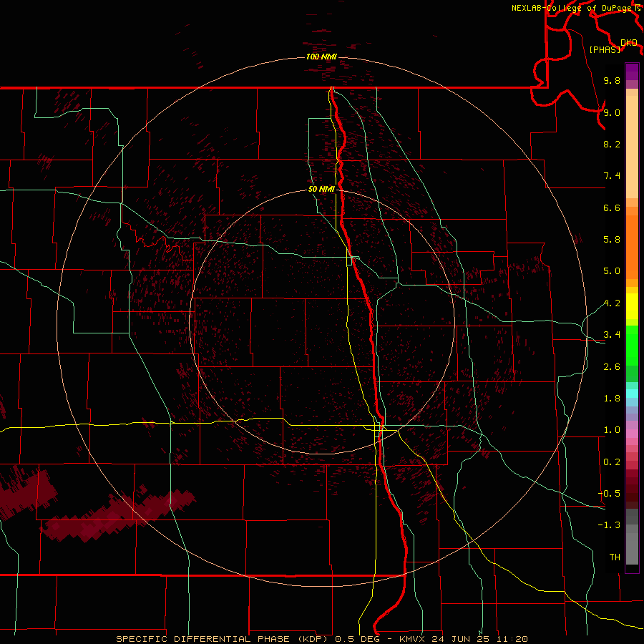Click the 9.8 value on the color scale
Screen dimensions: 644x644
[612, 80]
